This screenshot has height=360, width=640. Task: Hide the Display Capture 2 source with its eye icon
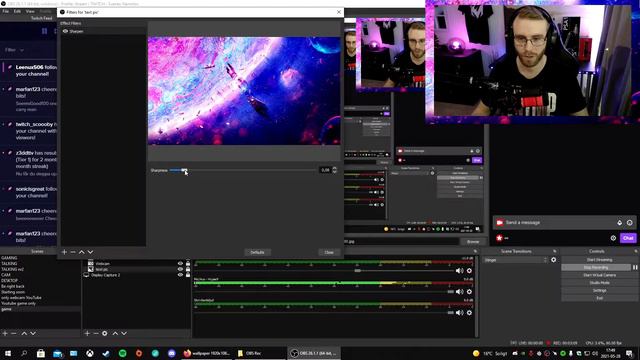point(180,275)
